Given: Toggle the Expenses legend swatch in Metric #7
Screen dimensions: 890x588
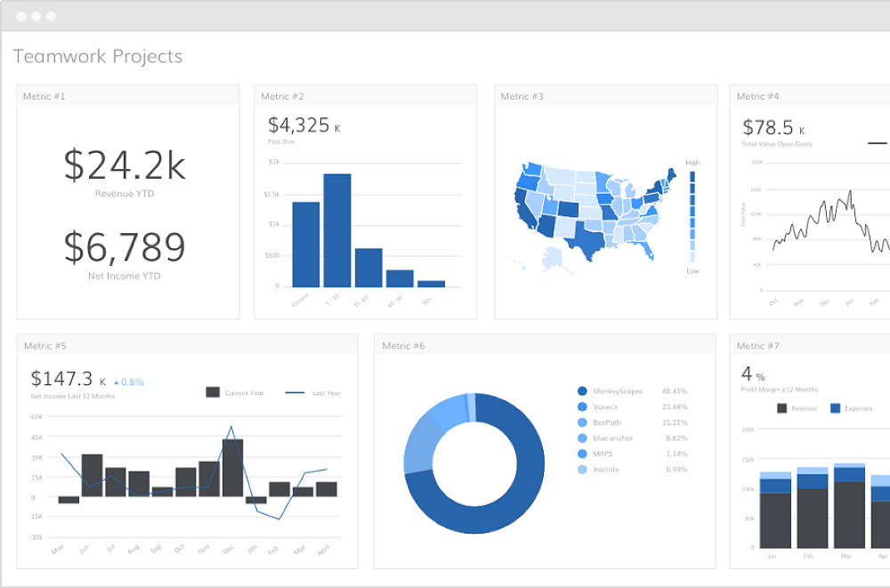Looking at the screenshot, I should coord(835,408).
